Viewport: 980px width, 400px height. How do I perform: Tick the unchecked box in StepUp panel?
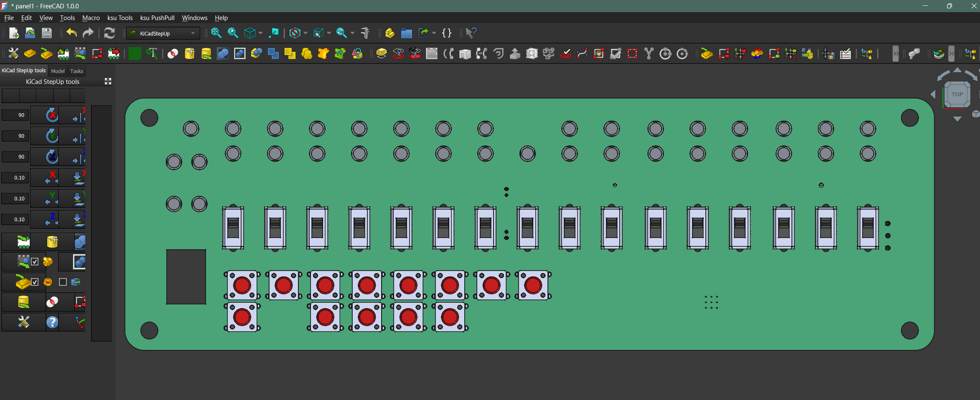(63, 282)
